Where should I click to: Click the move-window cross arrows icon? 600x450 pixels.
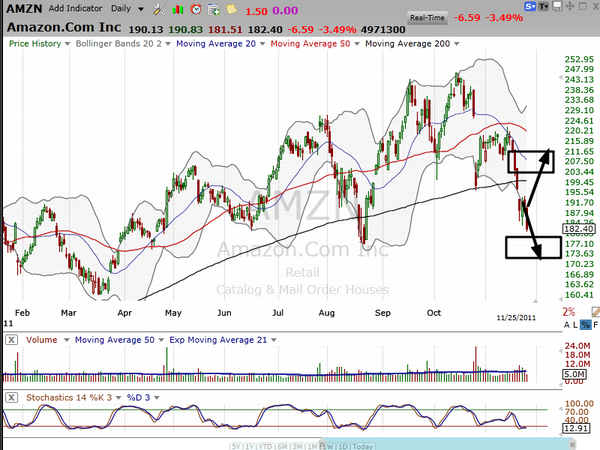coord(570,6)
